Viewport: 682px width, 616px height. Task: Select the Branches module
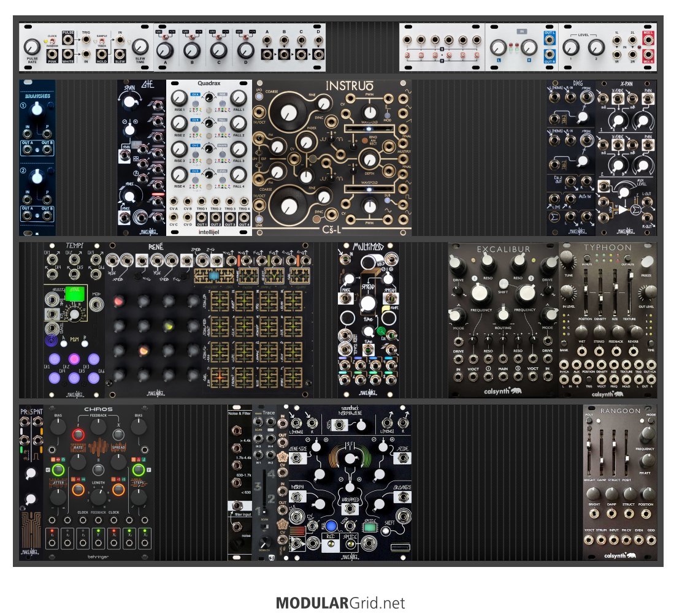(37, 158)
